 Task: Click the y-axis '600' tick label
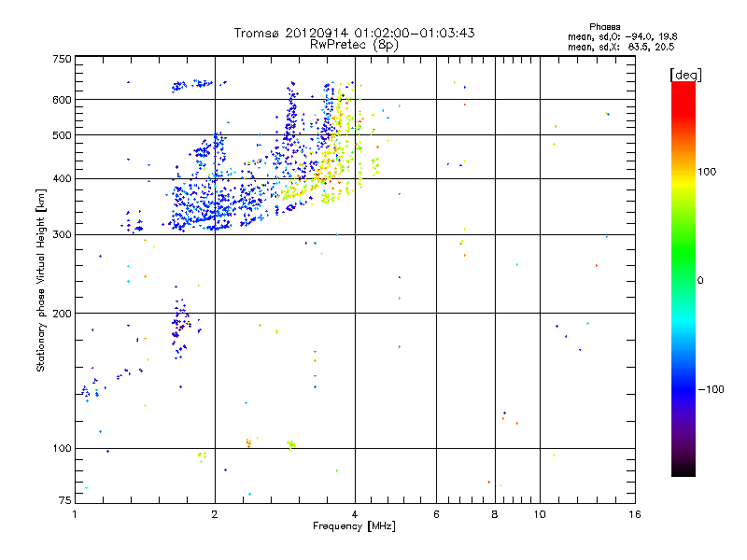pos(62,100)
